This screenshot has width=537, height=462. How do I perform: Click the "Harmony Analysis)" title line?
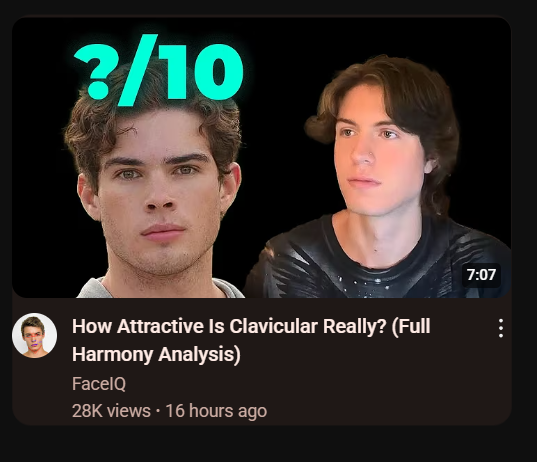point(156,354)
